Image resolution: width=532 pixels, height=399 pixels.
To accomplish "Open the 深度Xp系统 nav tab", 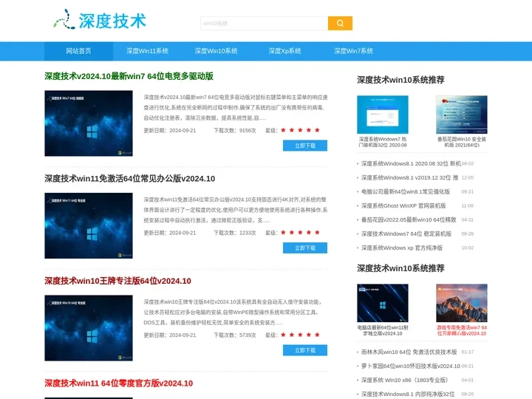I will tap(284, 51).
